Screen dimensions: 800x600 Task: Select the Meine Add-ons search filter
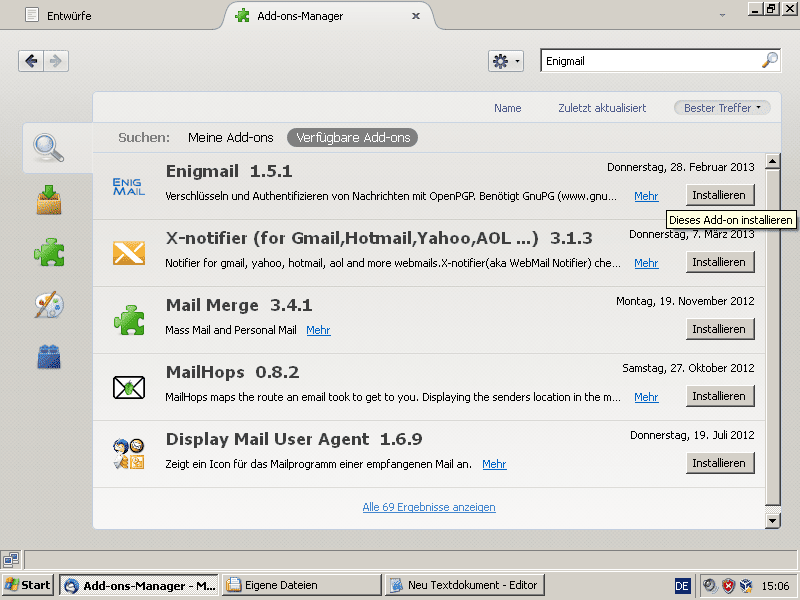point(230,137)
